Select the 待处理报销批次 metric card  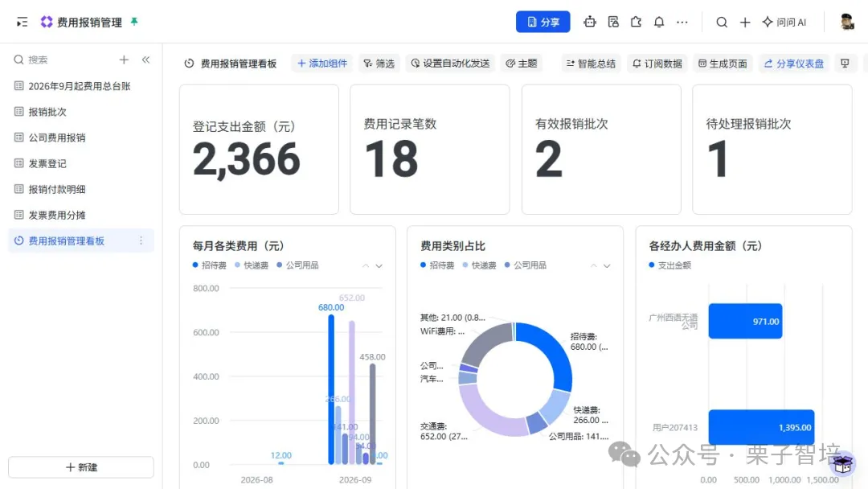(772, 150)
